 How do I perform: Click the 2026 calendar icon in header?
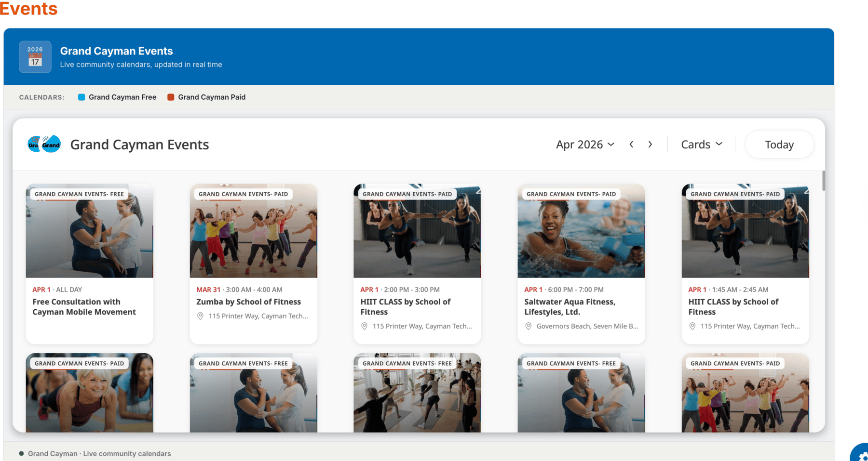click(35, 57)
